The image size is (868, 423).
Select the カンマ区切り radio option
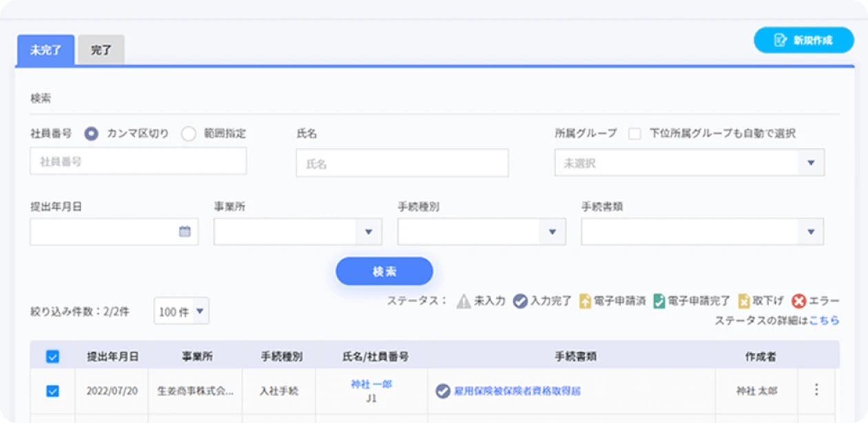pyautogui.click(x=92, y=134)
